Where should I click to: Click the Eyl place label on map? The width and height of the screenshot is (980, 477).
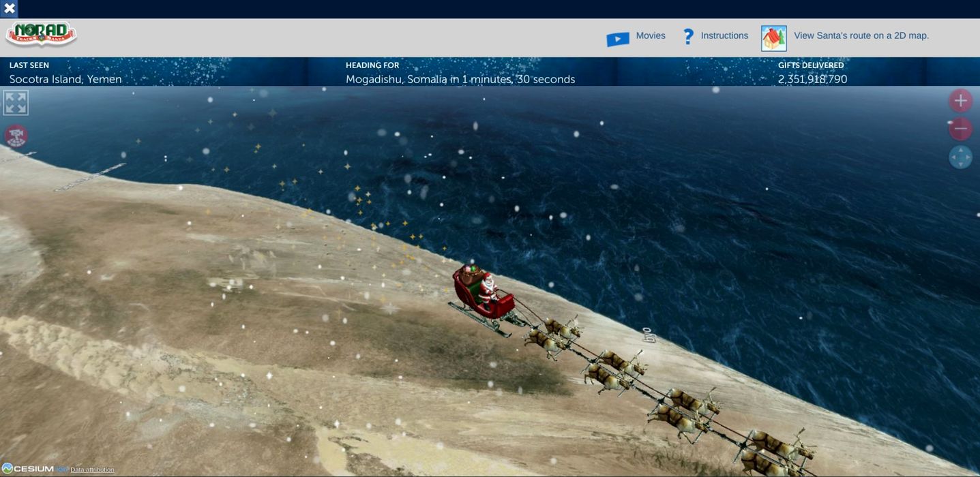[x=648, y=335]
